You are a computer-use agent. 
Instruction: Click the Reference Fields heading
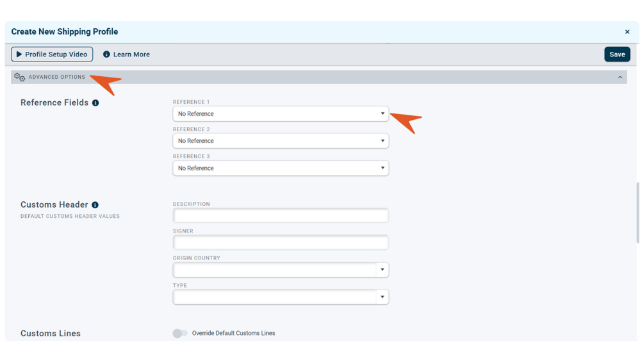pyautogui.click(x=54, y=103)
